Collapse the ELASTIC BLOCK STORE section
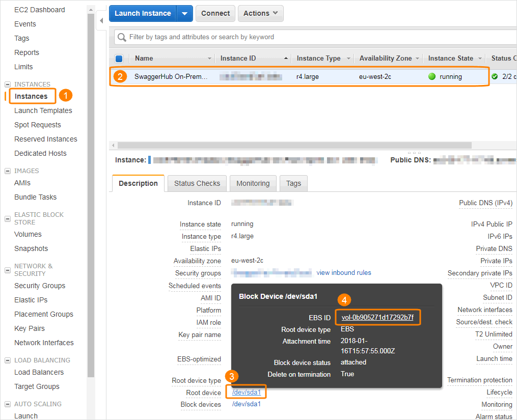Screen dimensions: 517x420 pos(8,218)
